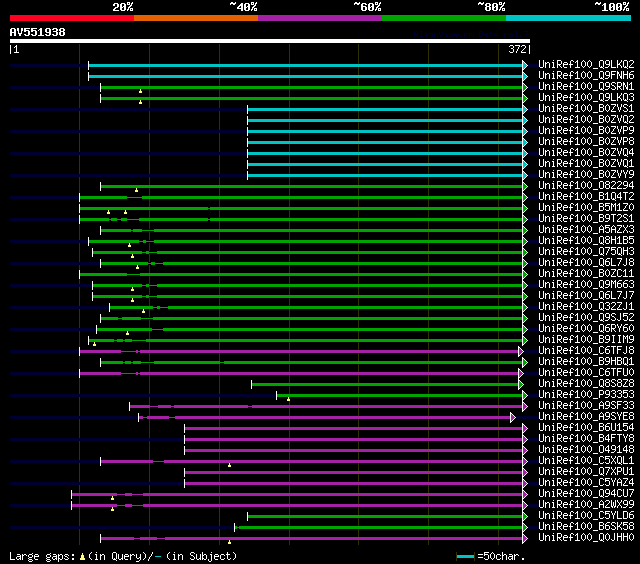
Task: Click the UniRef100_A5AZX3 label
Action: (x=586, y=230)
